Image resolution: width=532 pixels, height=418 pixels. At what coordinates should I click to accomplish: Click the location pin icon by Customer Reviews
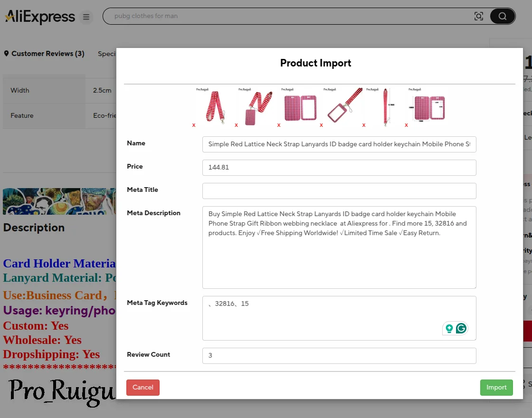tap(7, 54)
